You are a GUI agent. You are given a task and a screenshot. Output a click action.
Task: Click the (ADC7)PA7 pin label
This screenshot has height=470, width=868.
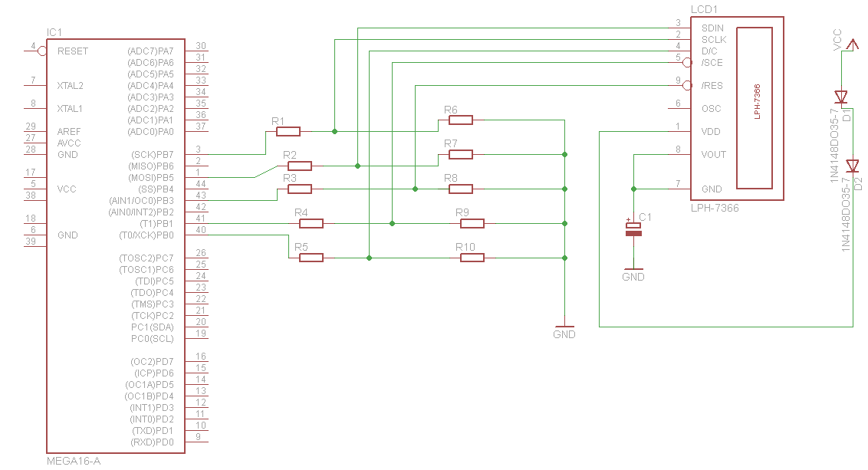point(150,51)
